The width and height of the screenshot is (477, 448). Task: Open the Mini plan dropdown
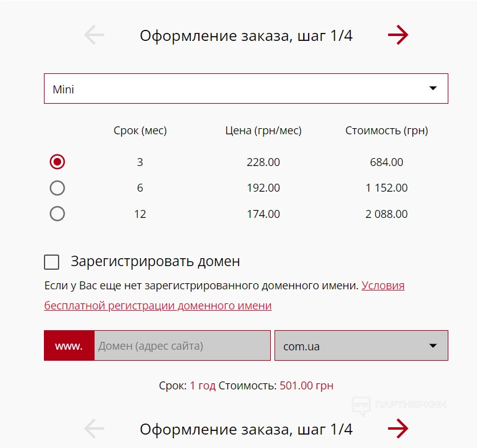point(246,89)
